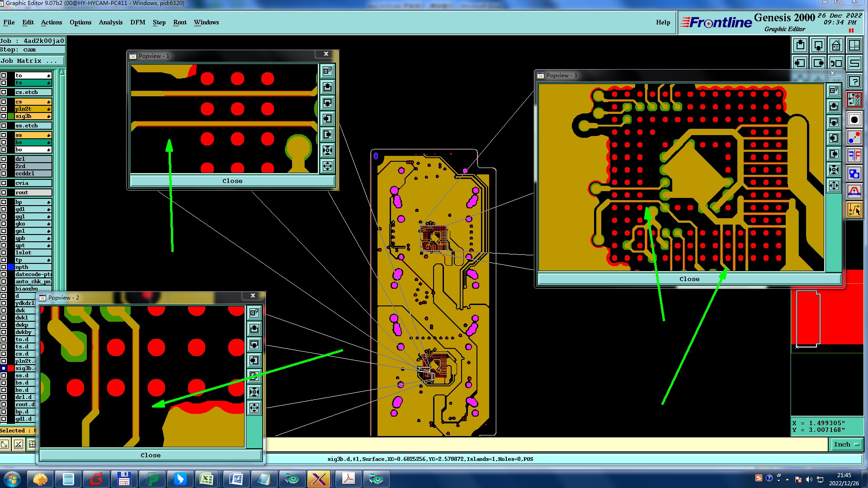Open the Analysis menu
The image size is (868, 488).
(110, 22)
